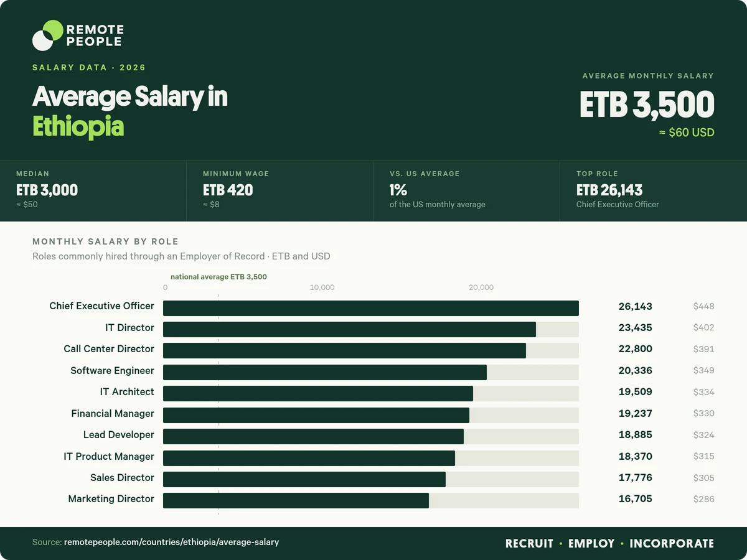747x560 pixels.
Task: Click the Median value 'ETB 3,000'
Action: [47, 190]
